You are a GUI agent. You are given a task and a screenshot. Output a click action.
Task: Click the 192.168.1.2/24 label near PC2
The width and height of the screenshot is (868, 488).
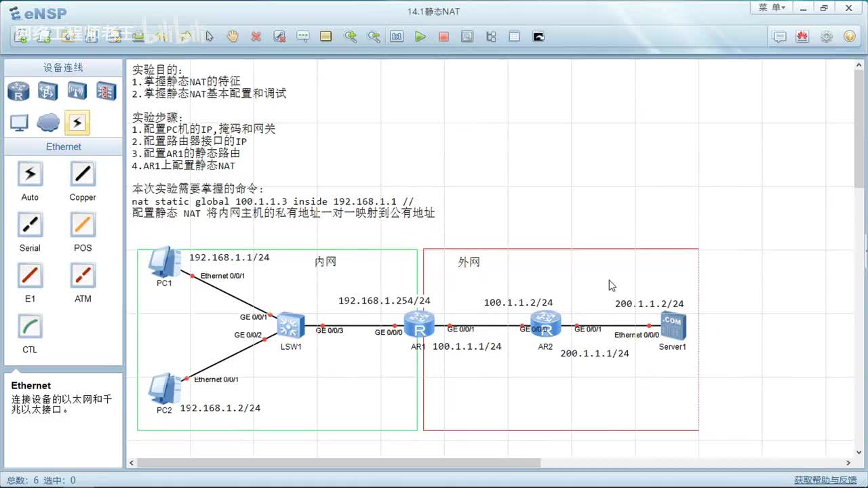(220, 408)
